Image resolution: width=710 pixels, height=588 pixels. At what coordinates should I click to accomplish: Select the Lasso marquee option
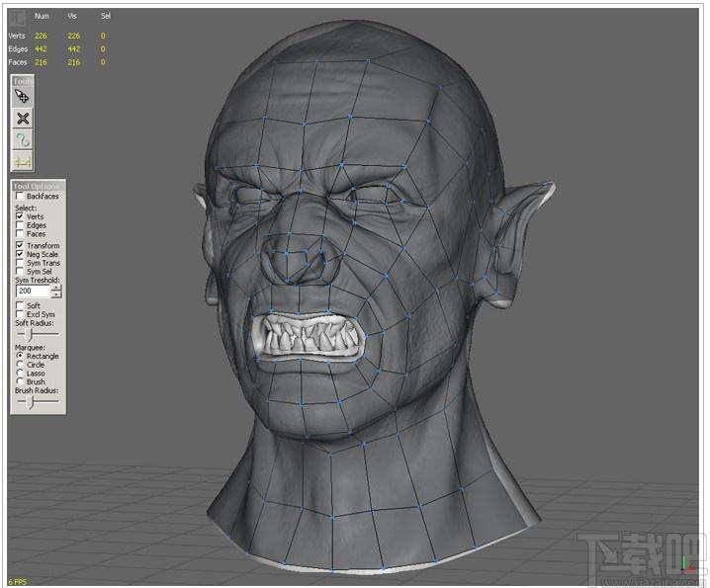20,373
